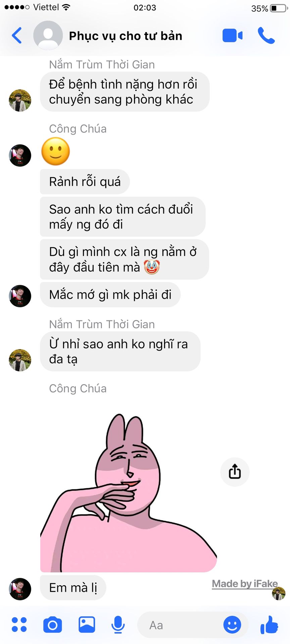Tap message Để bệnh tình nặng hơn

pyautogui.click(x=125, y=92)
